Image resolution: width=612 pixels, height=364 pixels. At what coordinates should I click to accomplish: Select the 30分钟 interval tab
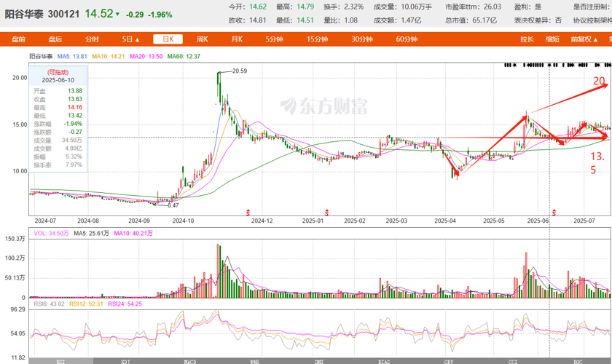(362, 39)
